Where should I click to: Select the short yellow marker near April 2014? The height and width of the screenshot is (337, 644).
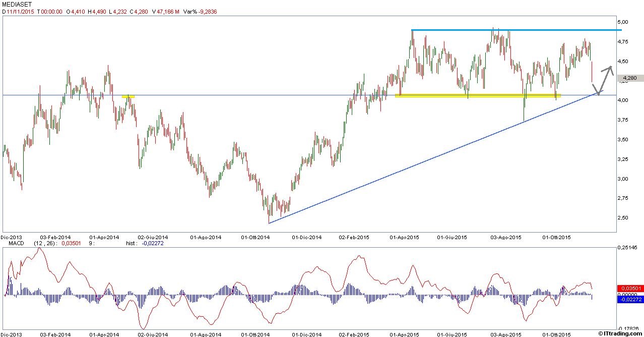pos(128,96)
